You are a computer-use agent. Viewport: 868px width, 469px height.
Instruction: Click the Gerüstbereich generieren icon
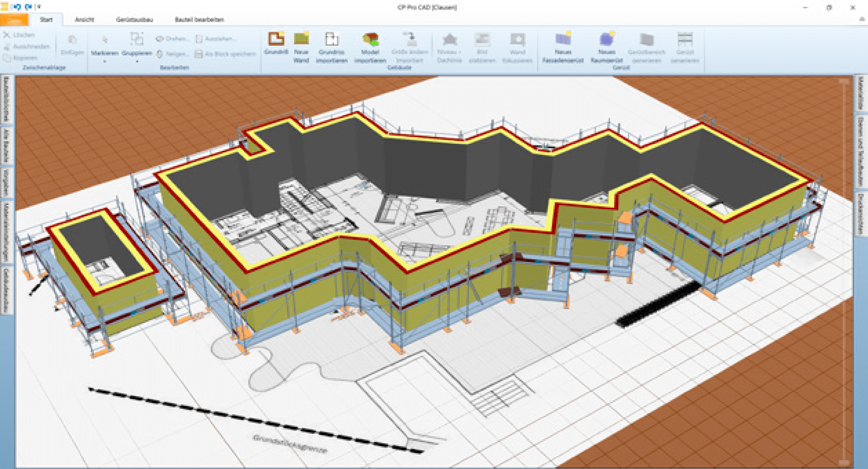click(x=647, y=45)
